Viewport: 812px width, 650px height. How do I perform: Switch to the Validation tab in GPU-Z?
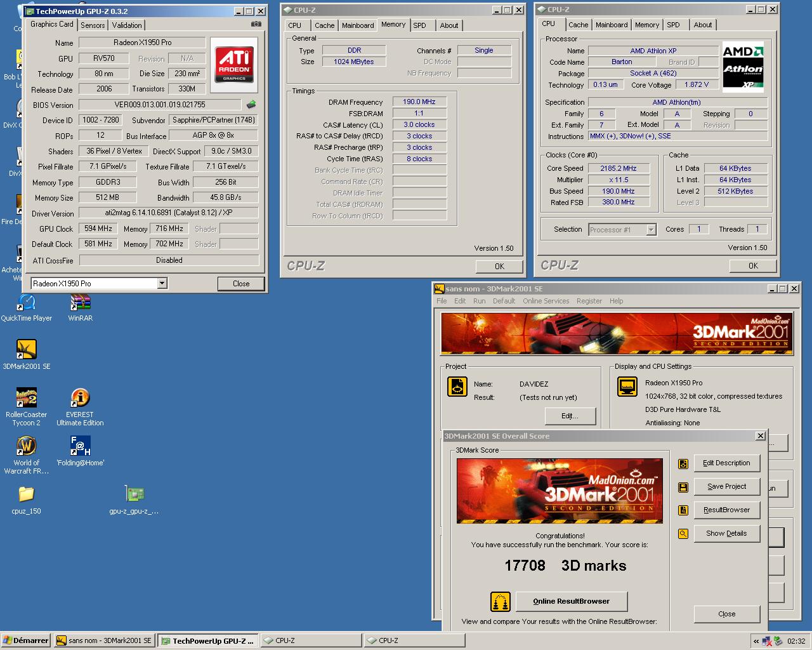click(127, 25)
